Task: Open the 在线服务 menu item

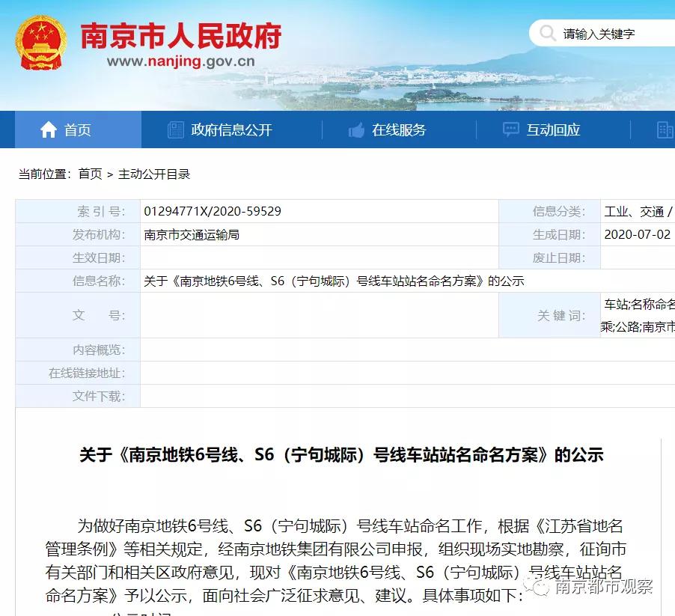Action: click(399, 129)
